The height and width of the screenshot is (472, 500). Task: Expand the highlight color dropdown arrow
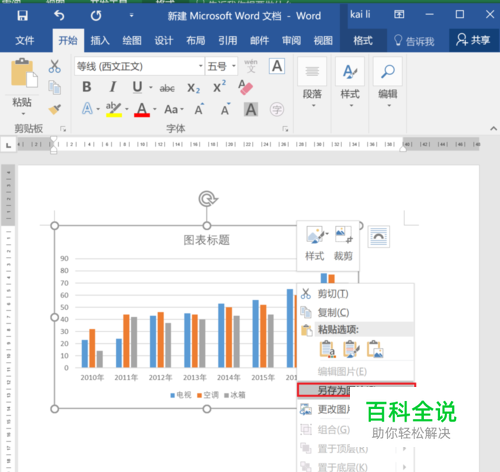(127, 109)
